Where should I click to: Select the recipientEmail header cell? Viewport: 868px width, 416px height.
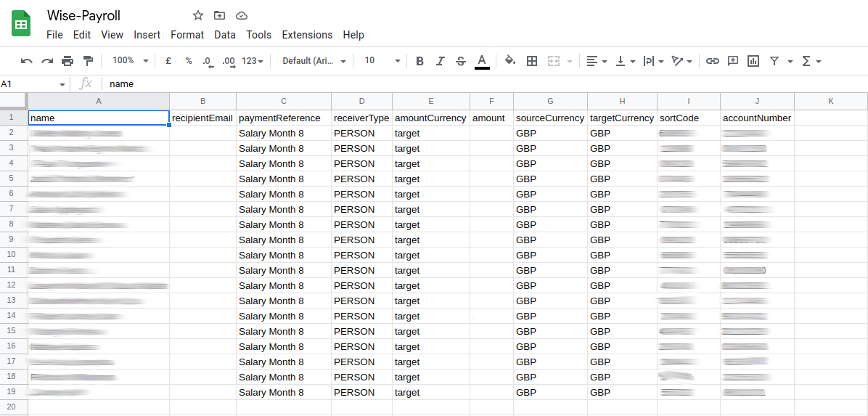(202, 118)
